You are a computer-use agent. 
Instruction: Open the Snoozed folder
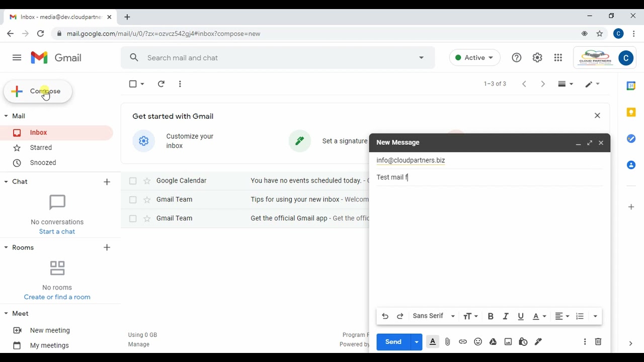click(x=56, y=163)
